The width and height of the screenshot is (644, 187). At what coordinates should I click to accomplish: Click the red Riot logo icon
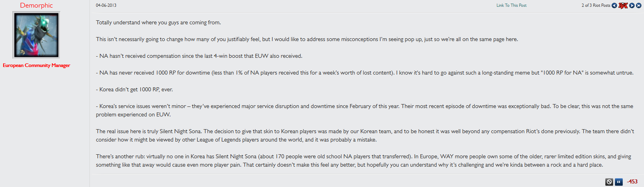click(623, 5)
